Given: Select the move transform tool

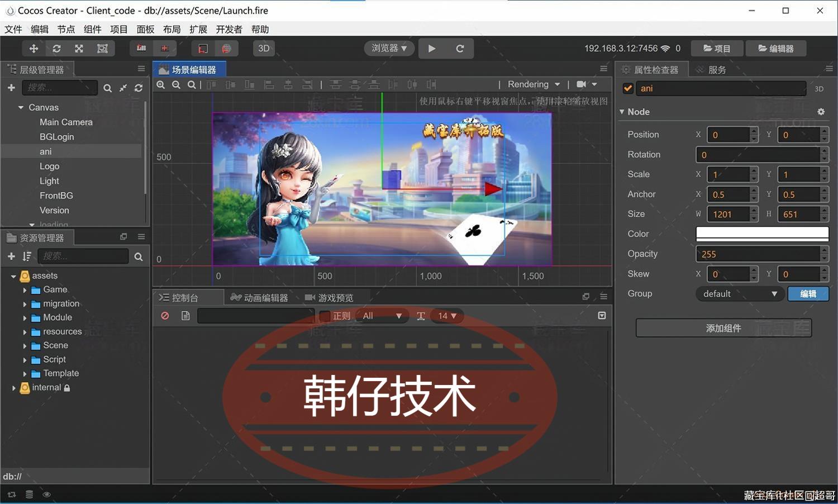Looking at the screenshot, I should coord(34,49).
